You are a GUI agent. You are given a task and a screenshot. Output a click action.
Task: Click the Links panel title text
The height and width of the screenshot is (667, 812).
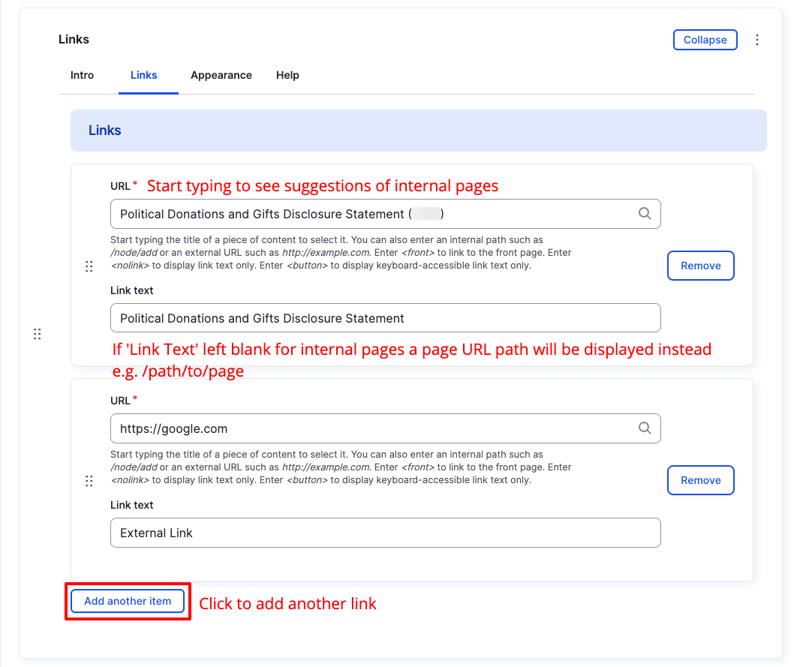73,39
